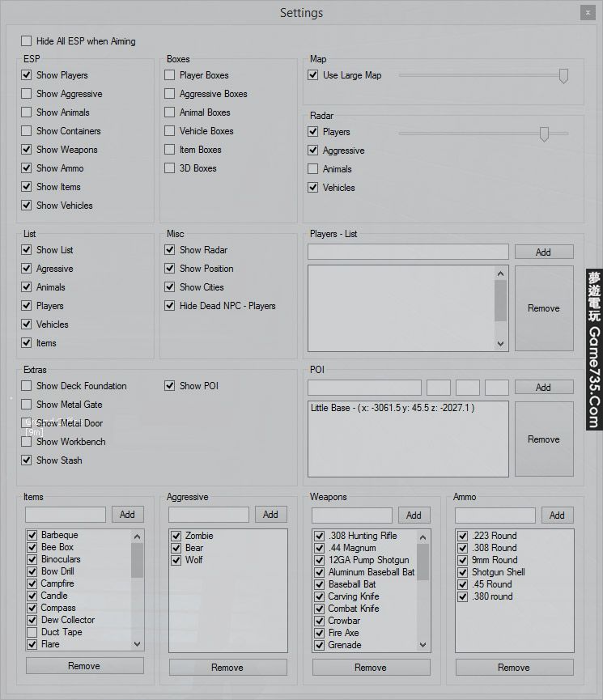The width and height of the screenshot is (603, 700).
Task: Select the Little Base POI entry
Action: click(x=393, y=409)
